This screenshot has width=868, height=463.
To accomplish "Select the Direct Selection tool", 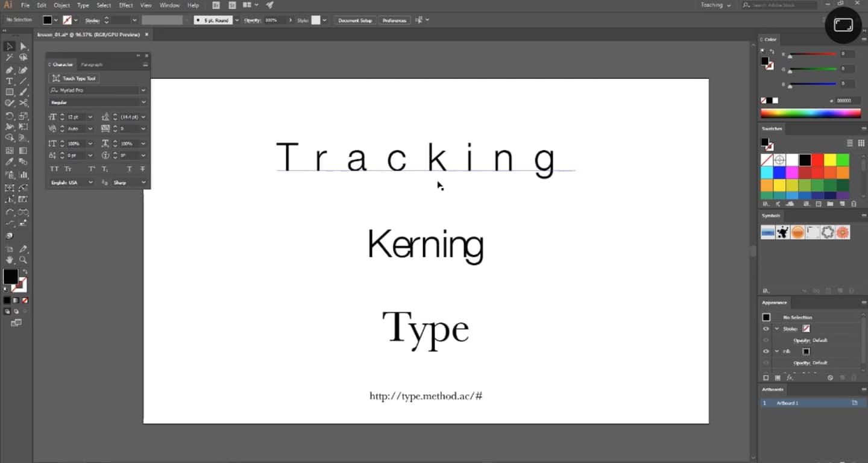I will (24, 46).
